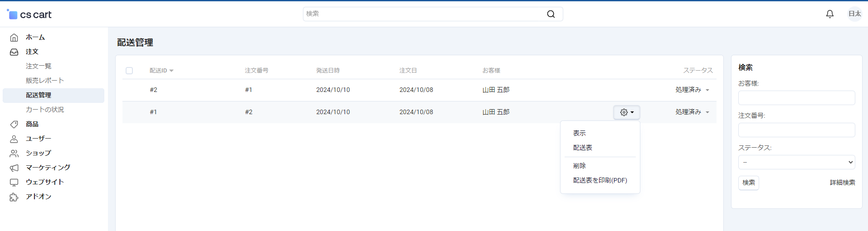Screen dimensions: 868x231
Task: Select 表示 from the context menu
Action: (x=579, y=133)
